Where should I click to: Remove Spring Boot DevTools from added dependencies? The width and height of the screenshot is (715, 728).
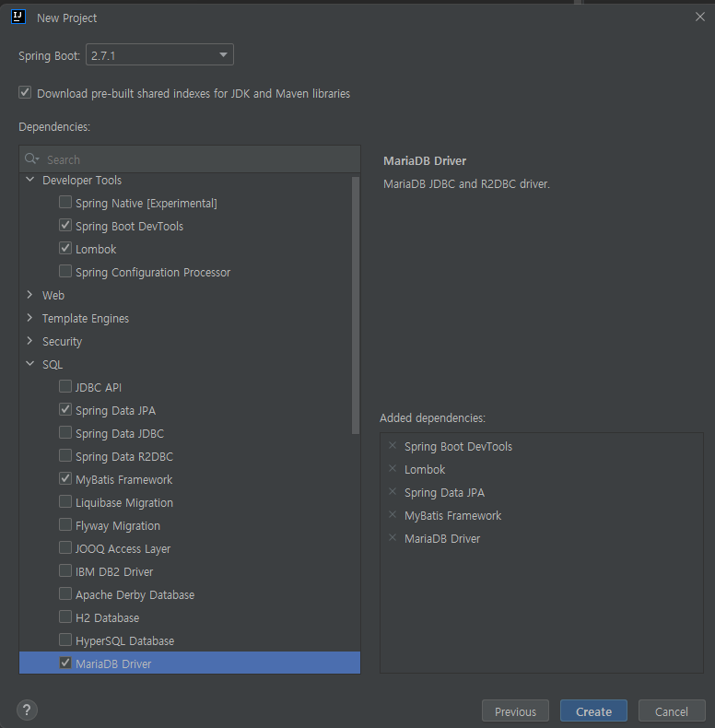point(393,446)
